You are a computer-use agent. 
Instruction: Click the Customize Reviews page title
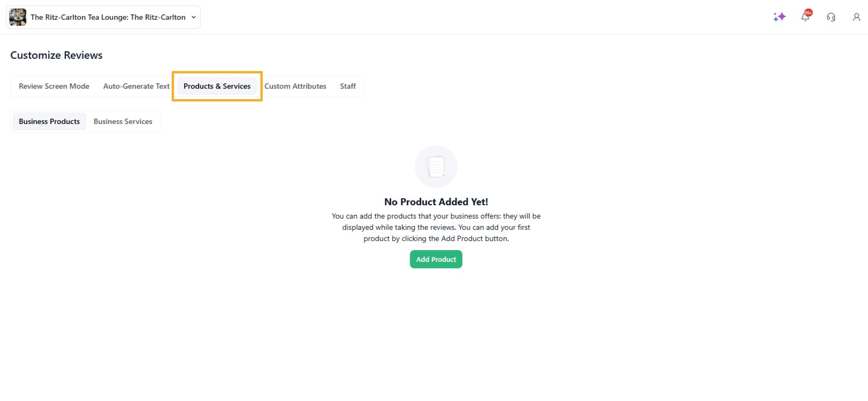(x=56, y=55)
